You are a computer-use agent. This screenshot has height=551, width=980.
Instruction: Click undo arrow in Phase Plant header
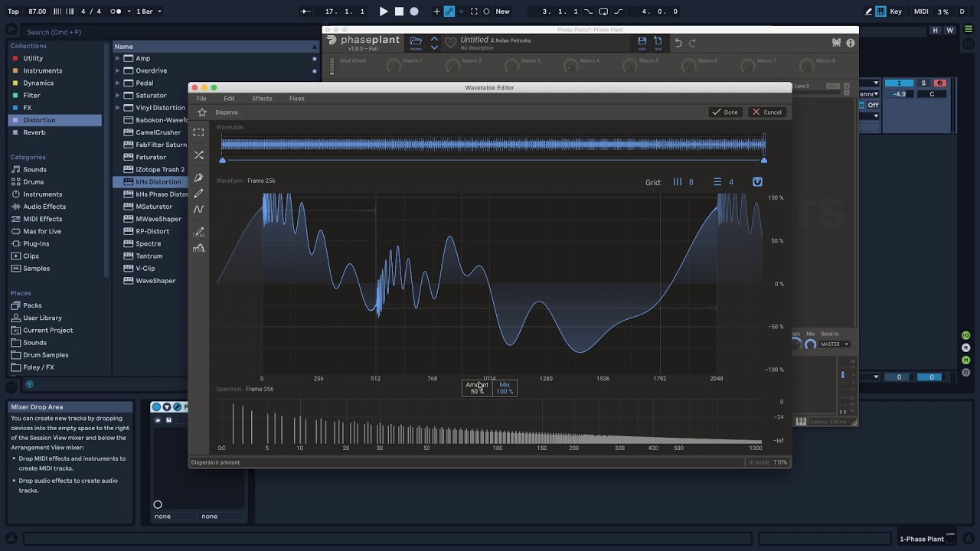[678, 43]
